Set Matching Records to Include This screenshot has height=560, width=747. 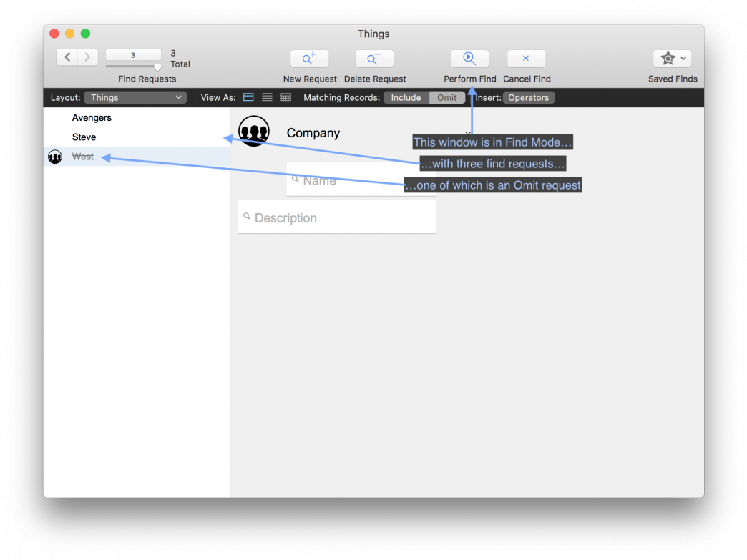click(x=405, y=97)
